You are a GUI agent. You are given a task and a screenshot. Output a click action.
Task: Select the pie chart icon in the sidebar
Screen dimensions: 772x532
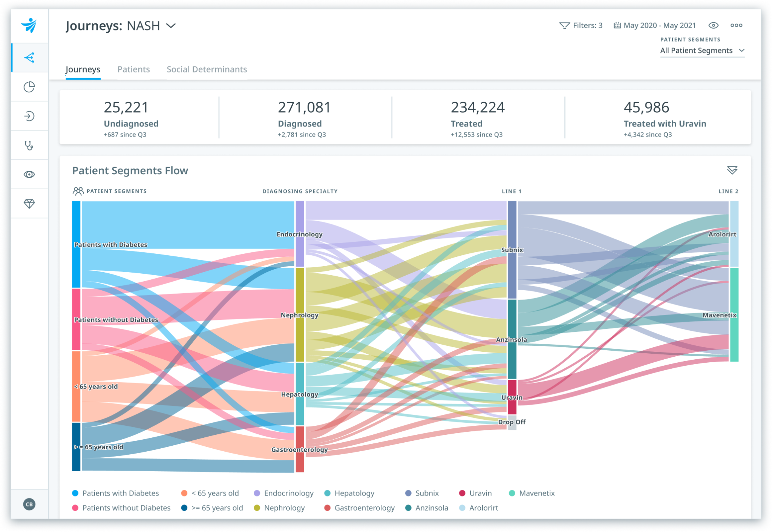pos(29,86)
